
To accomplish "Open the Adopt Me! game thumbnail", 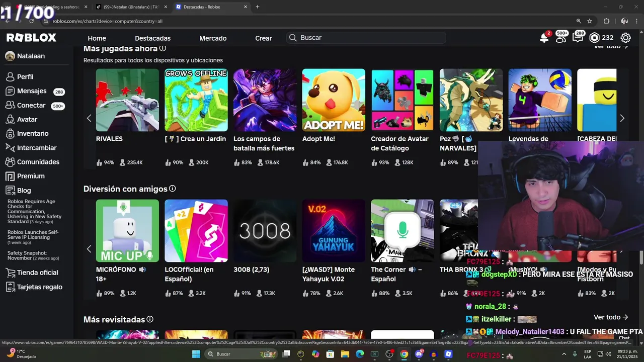I will pos(334,100).
